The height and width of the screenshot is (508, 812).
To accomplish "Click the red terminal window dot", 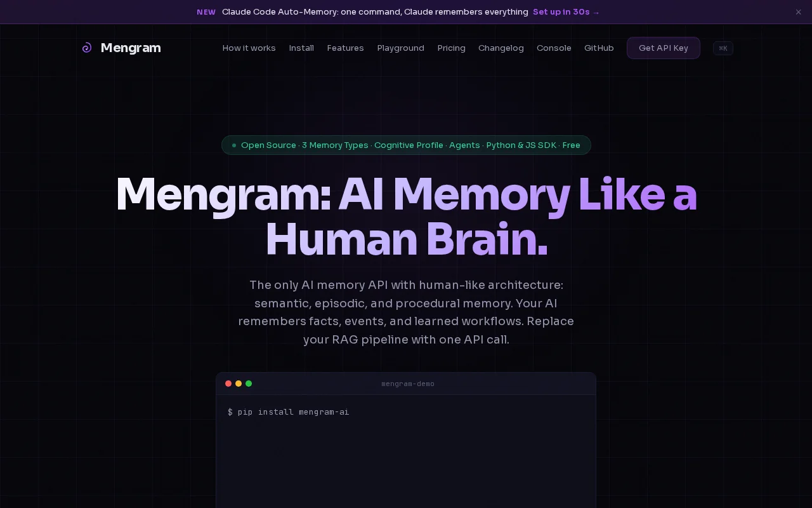I will point(228,384).
